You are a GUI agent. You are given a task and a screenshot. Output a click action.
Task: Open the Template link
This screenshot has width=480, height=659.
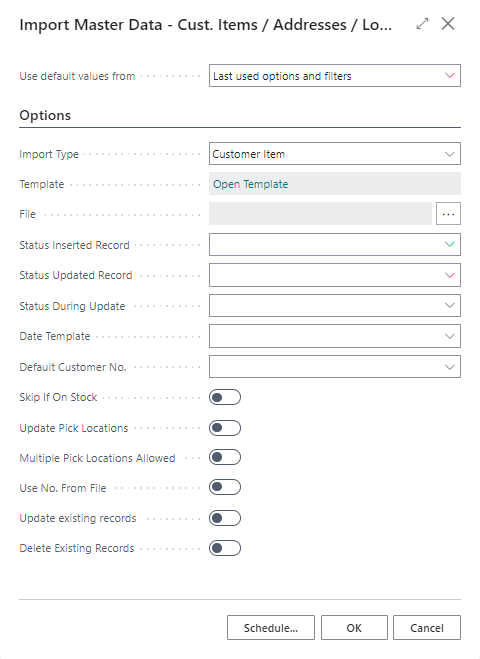pyautogui.click(x=251, y=184)
